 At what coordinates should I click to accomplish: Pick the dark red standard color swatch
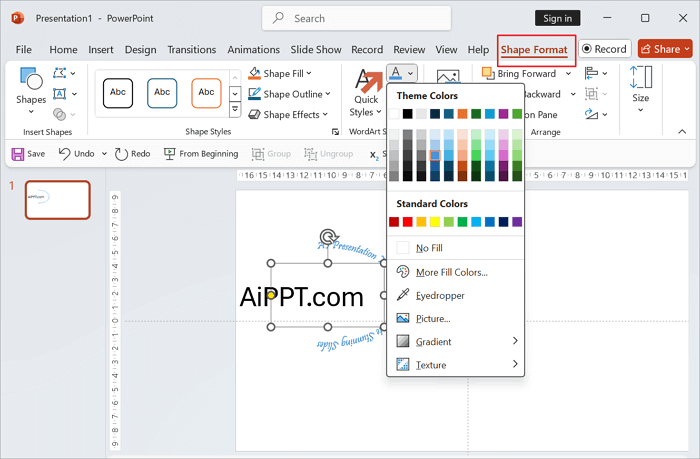394,222
